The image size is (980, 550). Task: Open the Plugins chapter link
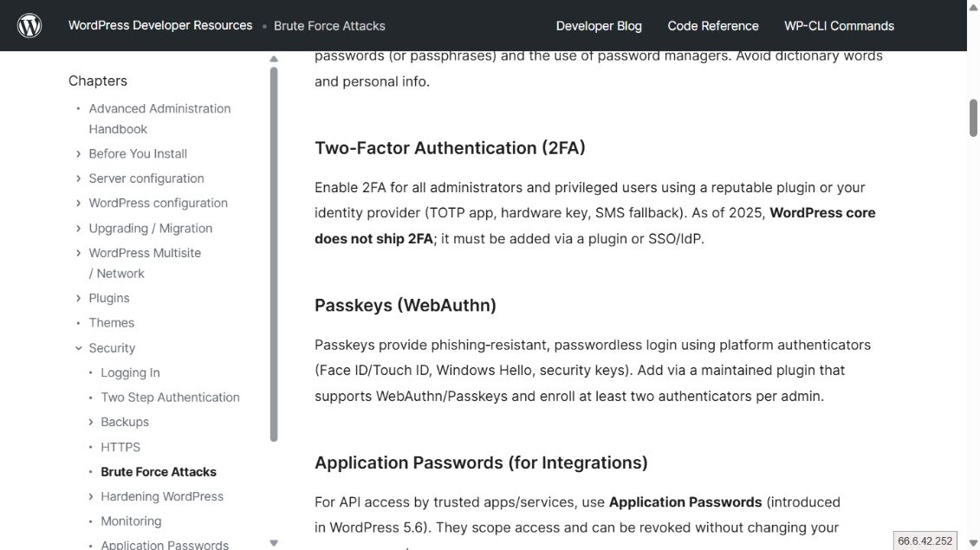(x=109, y=298)
